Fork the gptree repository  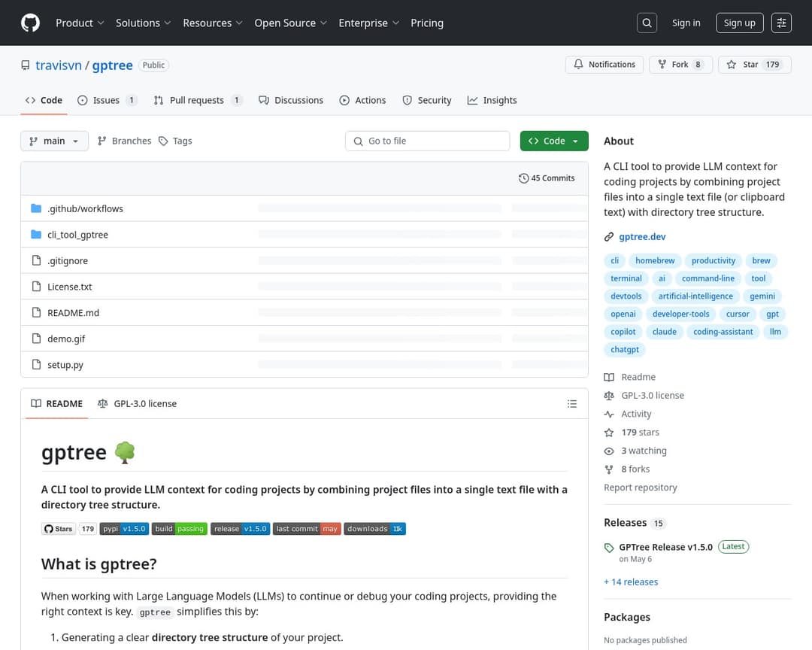pos(680,65)
